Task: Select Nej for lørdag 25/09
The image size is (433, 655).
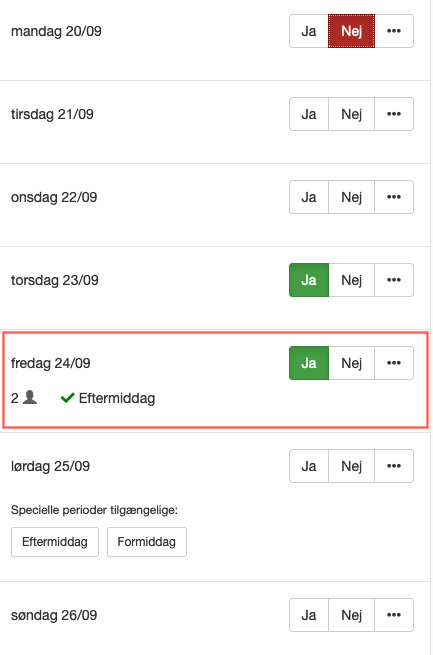Action: 352,466
